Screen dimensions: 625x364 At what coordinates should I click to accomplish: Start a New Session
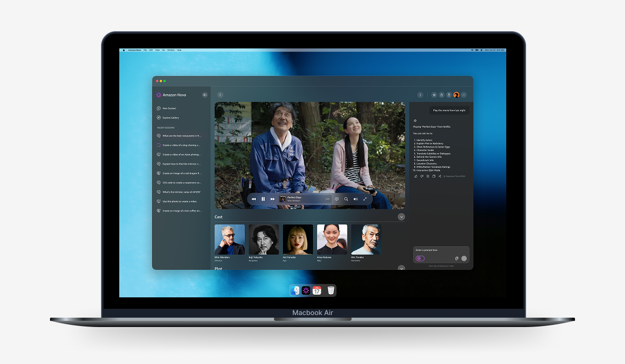pos(167,108)
